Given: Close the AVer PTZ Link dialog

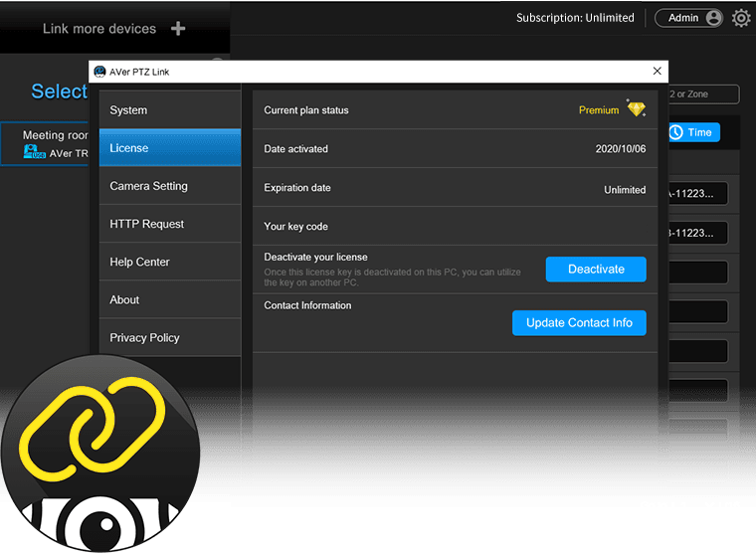Looking at the screenshot, I should click(657, 71).
